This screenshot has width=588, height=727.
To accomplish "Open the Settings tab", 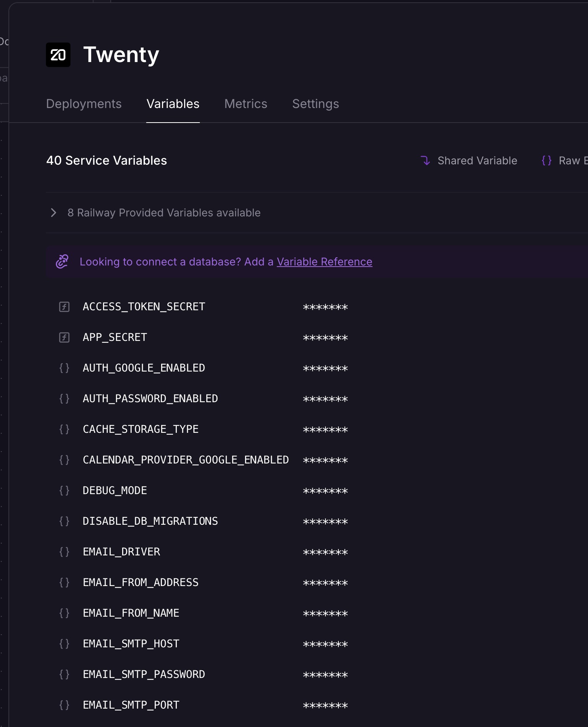I will click(x=316, y=104).
